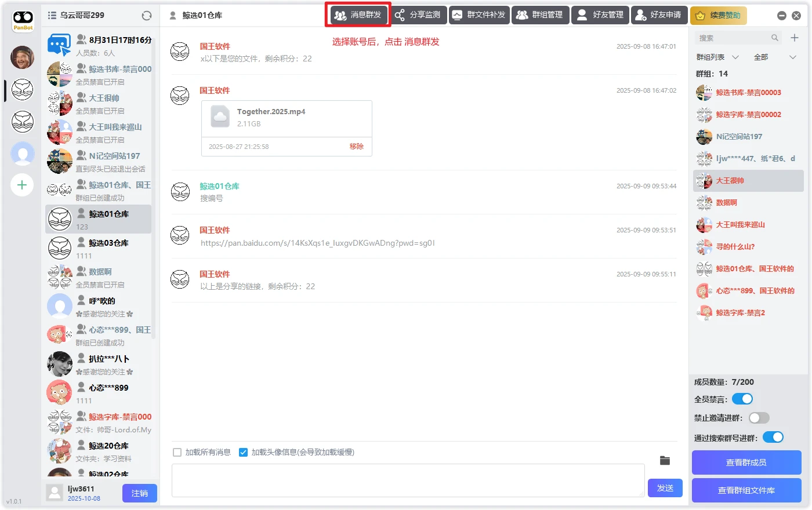Enable the 加载所有消息 checkbox
This screenshot has height=510, width=812.
(x=177, y=453)
